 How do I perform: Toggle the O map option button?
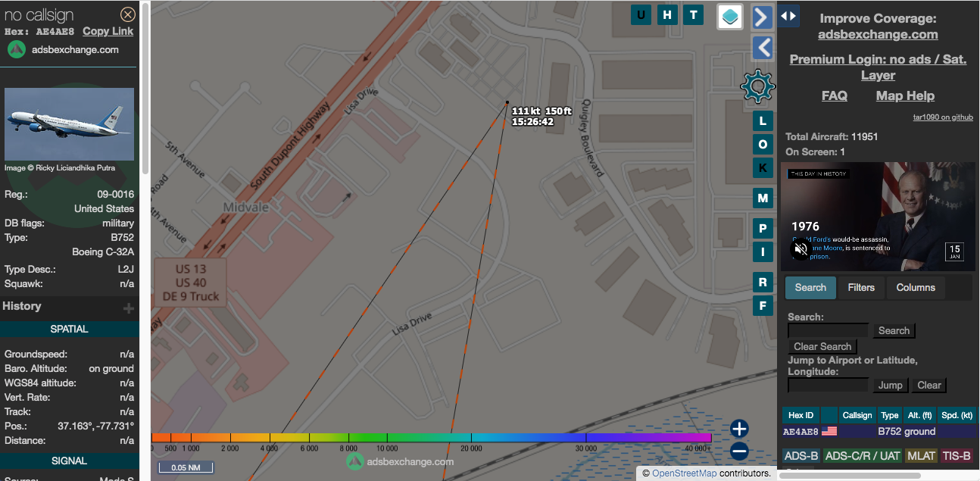763,144
